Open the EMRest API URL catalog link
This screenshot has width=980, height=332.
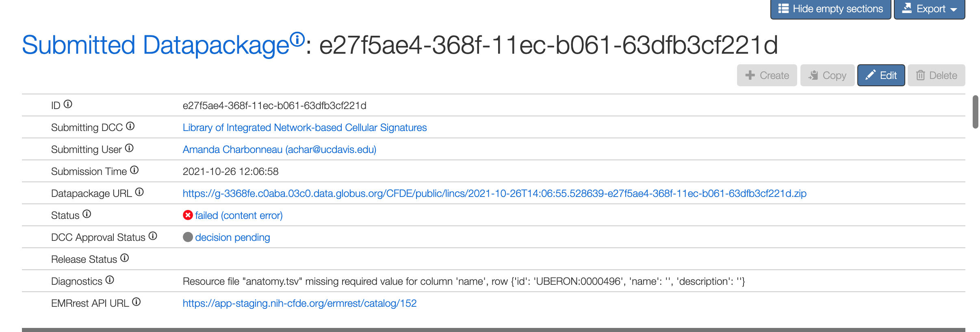point(299,303)
